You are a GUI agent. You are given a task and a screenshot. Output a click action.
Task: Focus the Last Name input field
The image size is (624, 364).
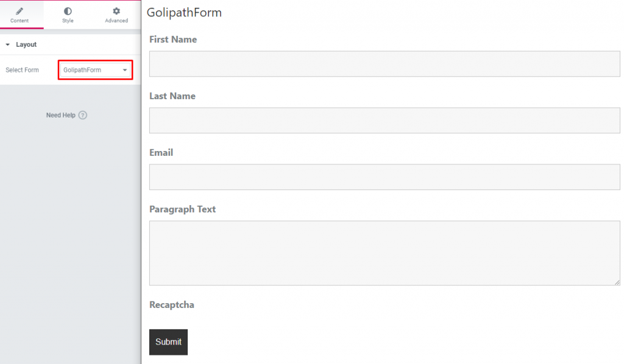tap(385, 120)
